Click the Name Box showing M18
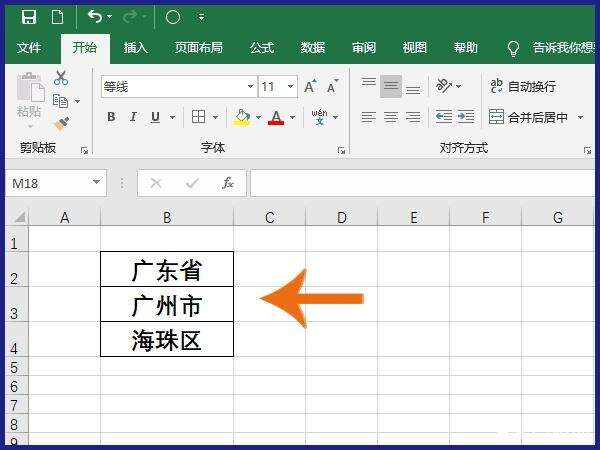 point(56,183)
